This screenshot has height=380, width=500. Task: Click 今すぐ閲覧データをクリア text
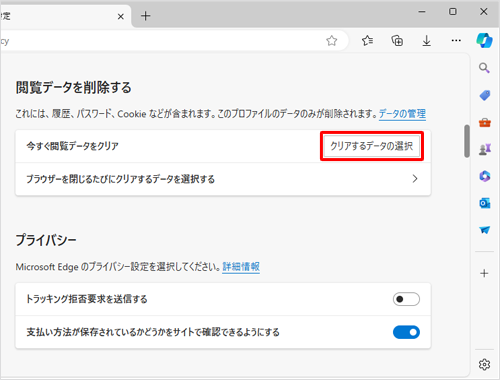[72, 146]
